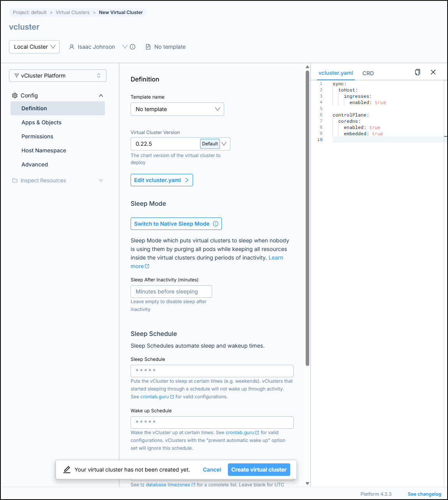Open crontab.guru link under Sleep Schedule
Screen dimensions: 448x500
pos(157,397)
